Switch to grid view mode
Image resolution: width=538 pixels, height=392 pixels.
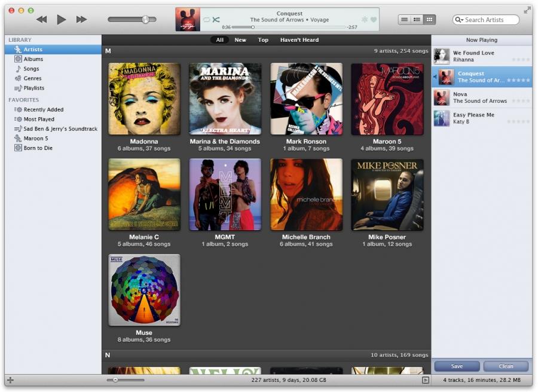pyautogui.click(x=430, y=20)
